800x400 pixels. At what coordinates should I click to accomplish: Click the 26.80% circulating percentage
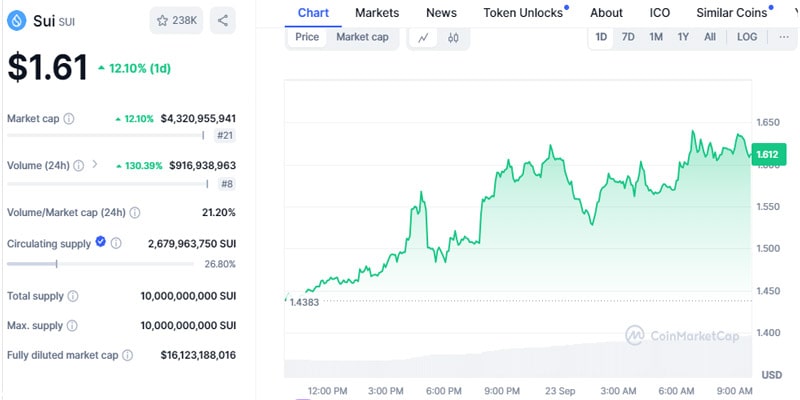click(220, 264)
